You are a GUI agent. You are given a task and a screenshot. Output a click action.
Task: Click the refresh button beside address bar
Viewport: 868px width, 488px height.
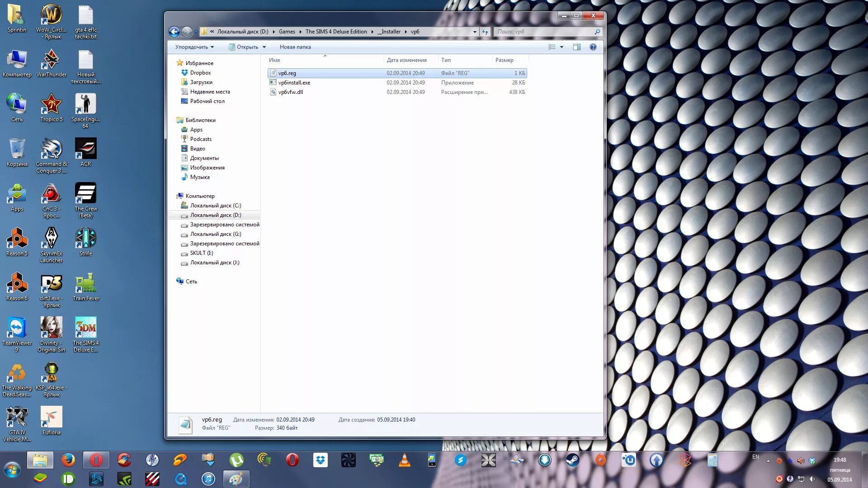point(485,32)
